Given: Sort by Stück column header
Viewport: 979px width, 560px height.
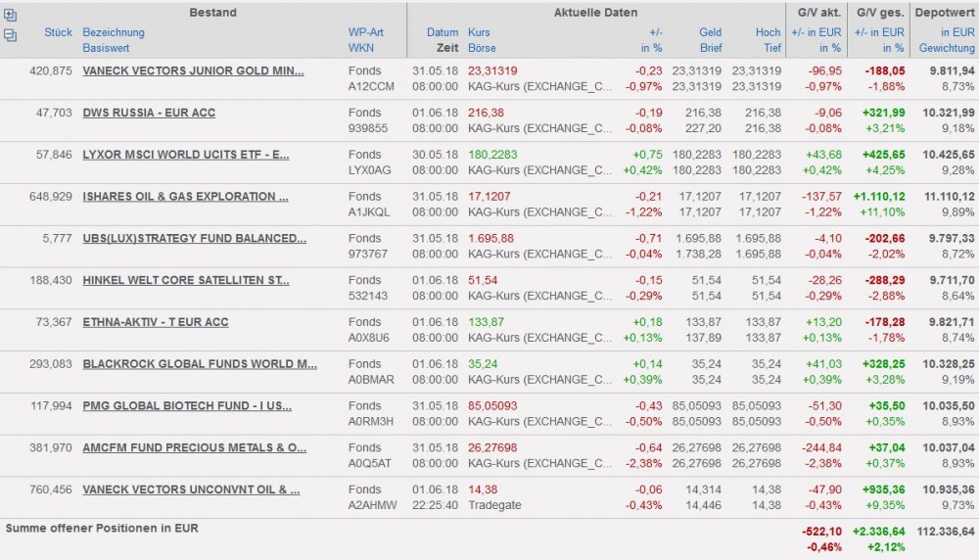Looking at the screenshot, I should click(x=58, y=32).
